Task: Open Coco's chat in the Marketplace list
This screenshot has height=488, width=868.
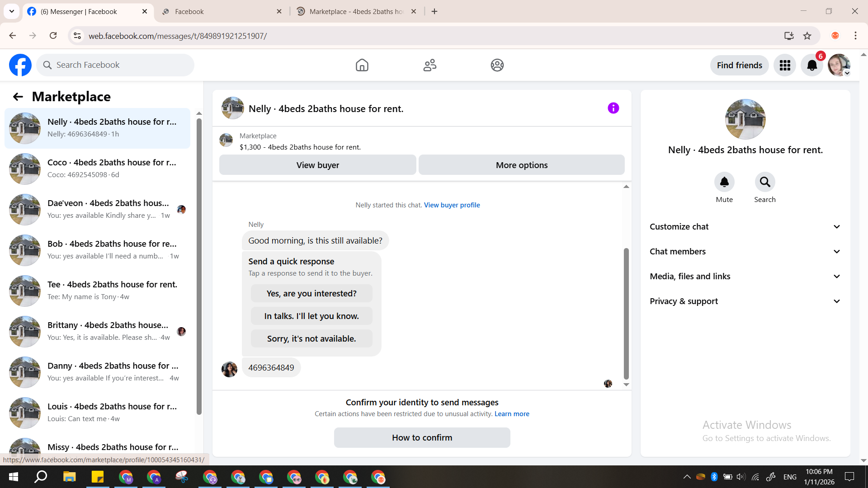Action: coord(97,169)
